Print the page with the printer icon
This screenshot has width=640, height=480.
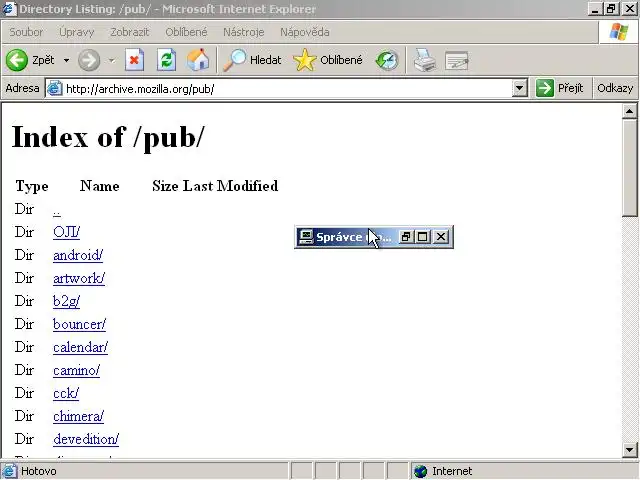click(424, 60)
